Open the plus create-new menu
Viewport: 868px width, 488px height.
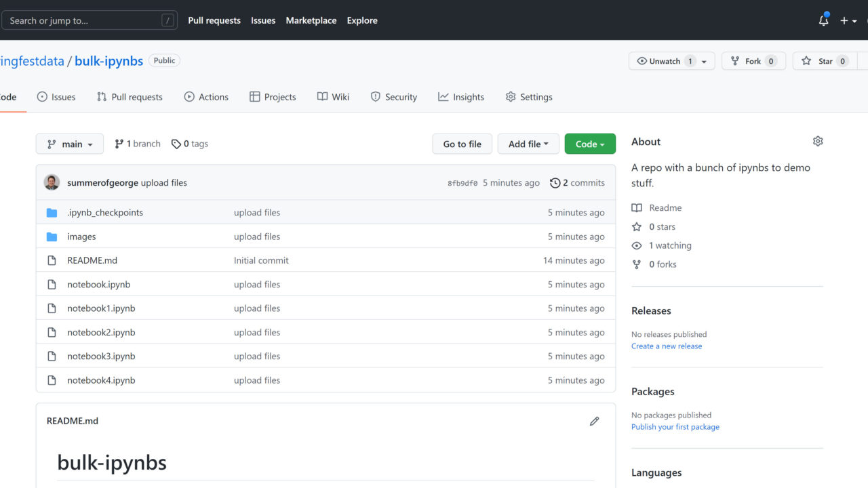click(x=848, y=20)
